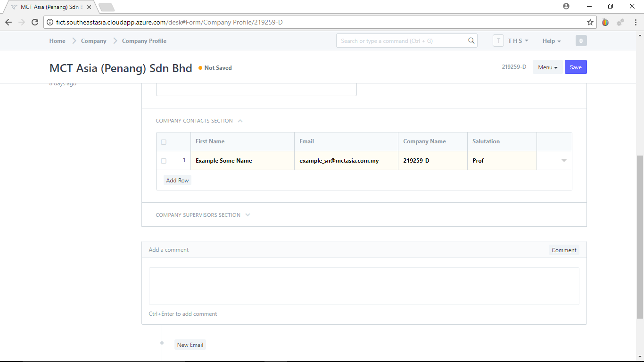Click the Not Saved status indicator
Screen dimensions: 644x362
click(215, 68)
